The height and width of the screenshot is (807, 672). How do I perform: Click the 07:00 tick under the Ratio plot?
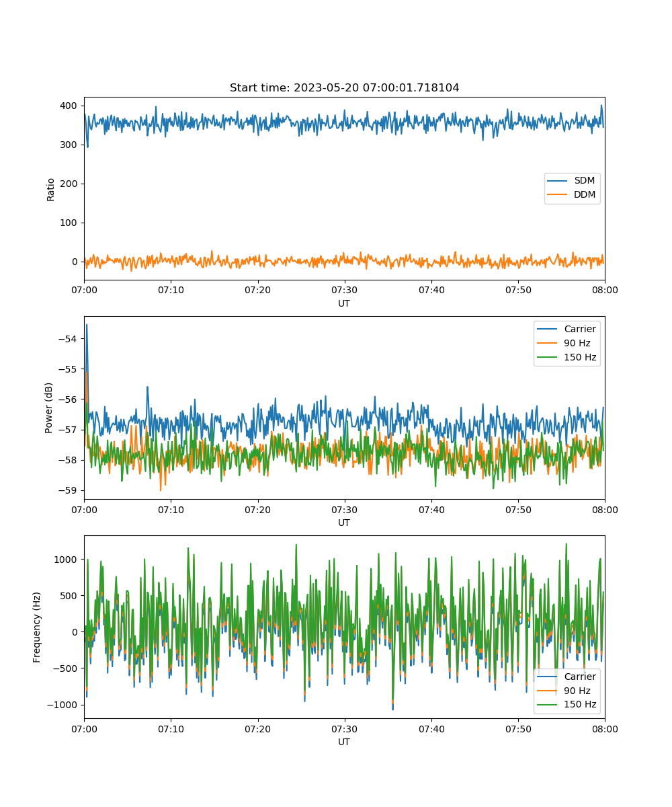point(84,290)
